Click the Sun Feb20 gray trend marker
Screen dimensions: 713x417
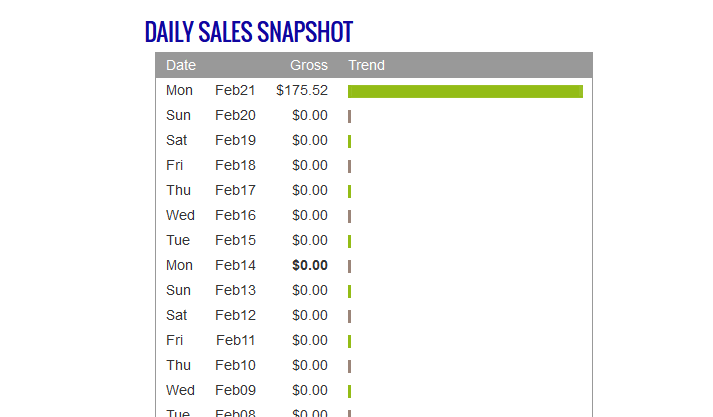(x=349, y=116)
